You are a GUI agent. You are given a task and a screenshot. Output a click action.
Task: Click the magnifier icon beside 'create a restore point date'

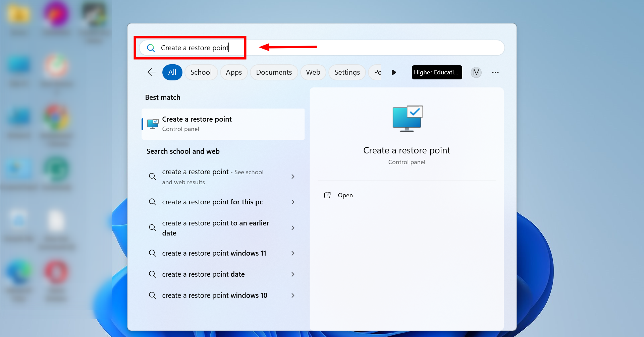[153, 274]
